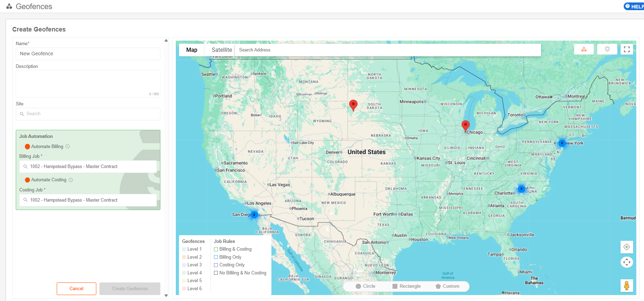Image resolution: width=644 pixels, height=301 pixels.
Task: Click the search icon in Billing Job field
Action: tap(26, 167)
